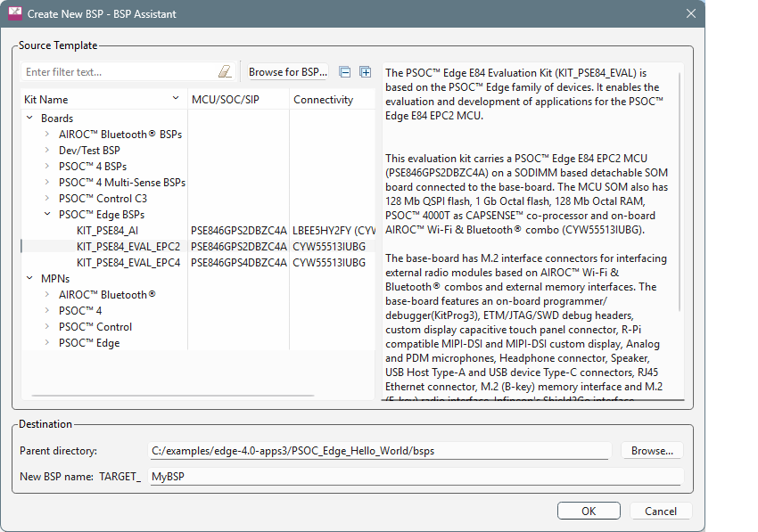Confirm with the OK button
Viewport: 758px width, 532px height.
click(589, 511)
